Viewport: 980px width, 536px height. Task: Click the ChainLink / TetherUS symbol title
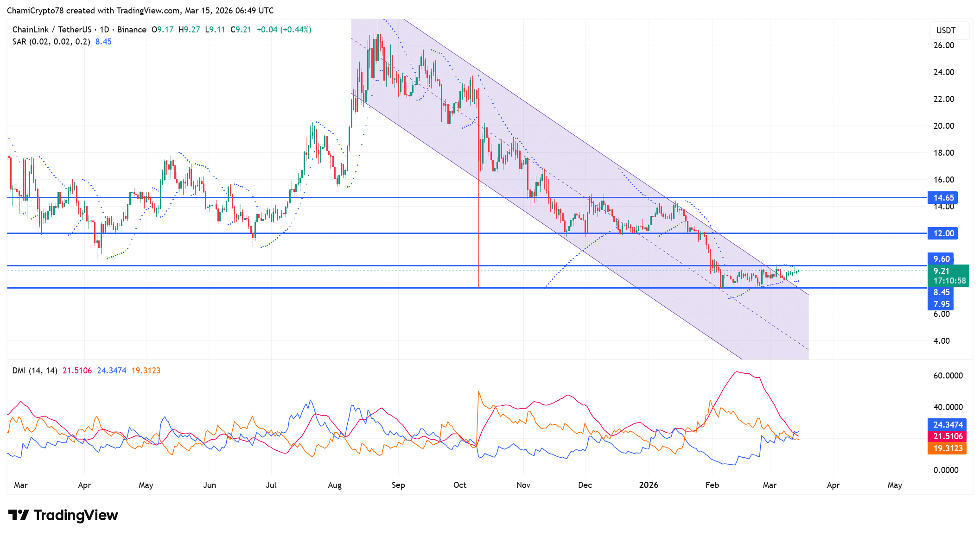click(x=51, y=30)
